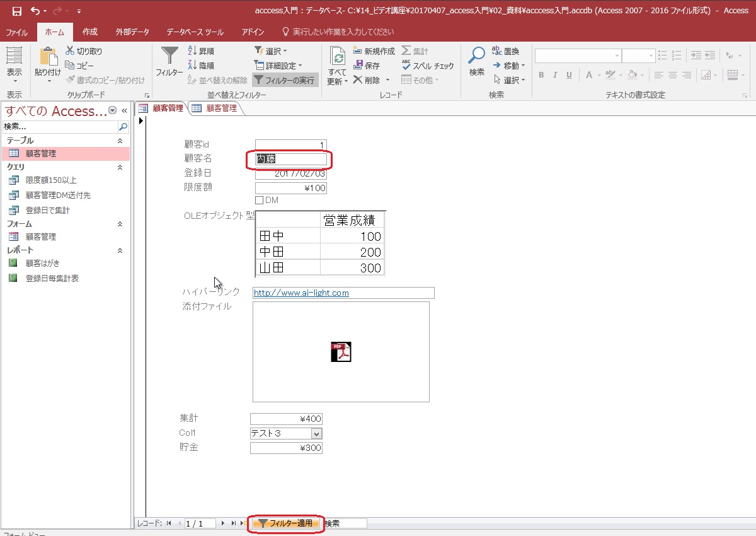
Task: Collapse the クエリ group in navigation pane
Action: point(120,167)
